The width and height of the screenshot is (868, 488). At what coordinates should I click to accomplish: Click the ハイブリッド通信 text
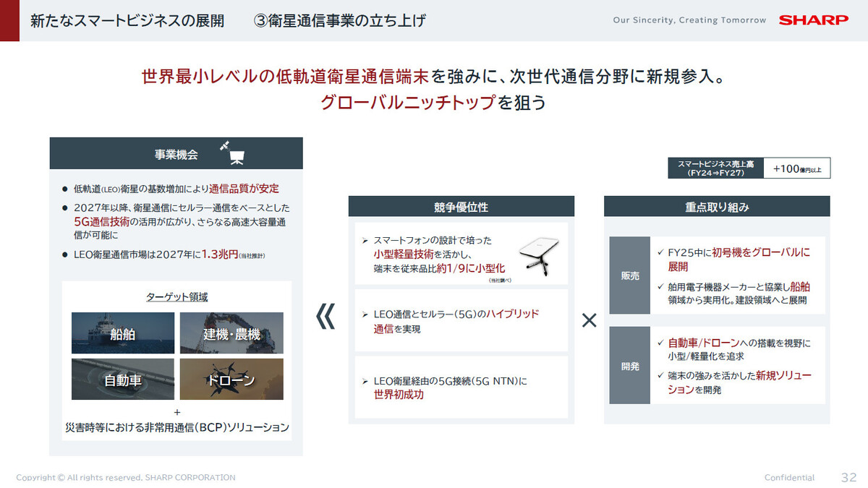pyautogui.click(x=456, y=321)
